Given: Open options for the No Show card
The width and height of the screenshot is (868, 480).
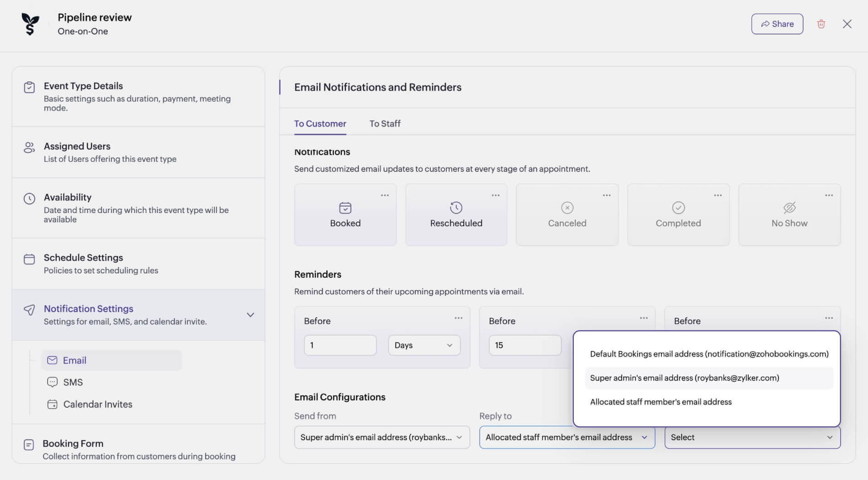Looking at the screenshot, I should [x=829, y=195].
